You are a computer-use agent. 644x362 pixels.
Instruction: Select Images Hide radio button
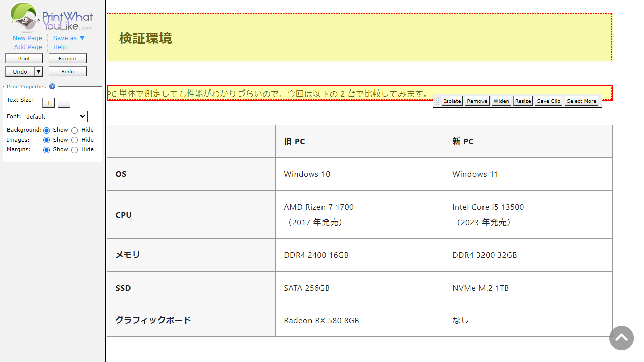[74, 140]
